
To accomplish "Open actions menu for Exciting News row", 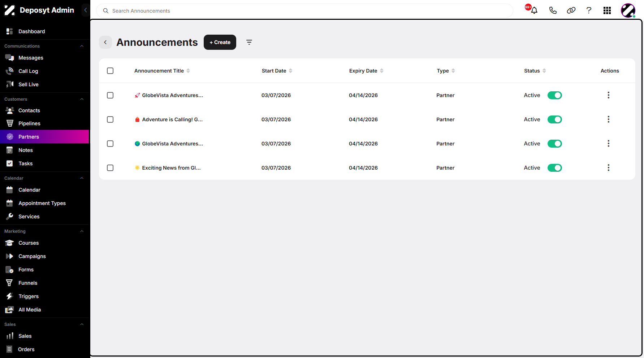I will click(609, 168).
